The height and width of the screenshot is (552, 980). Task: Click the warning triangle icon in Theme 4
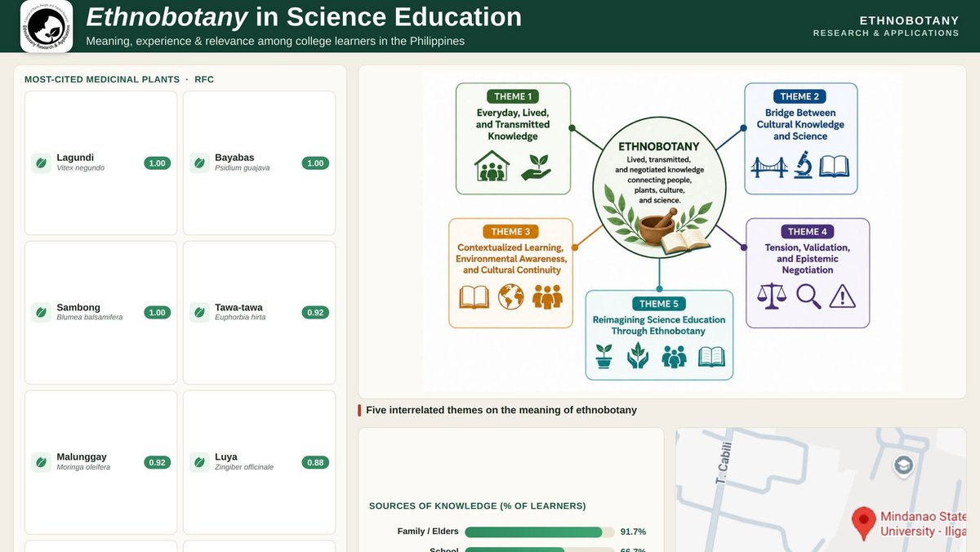(842, 296)
